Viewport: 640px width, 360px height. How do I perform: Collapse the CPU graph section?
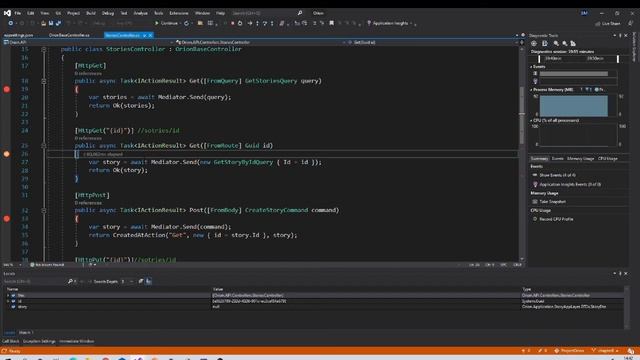coord(531,120)
